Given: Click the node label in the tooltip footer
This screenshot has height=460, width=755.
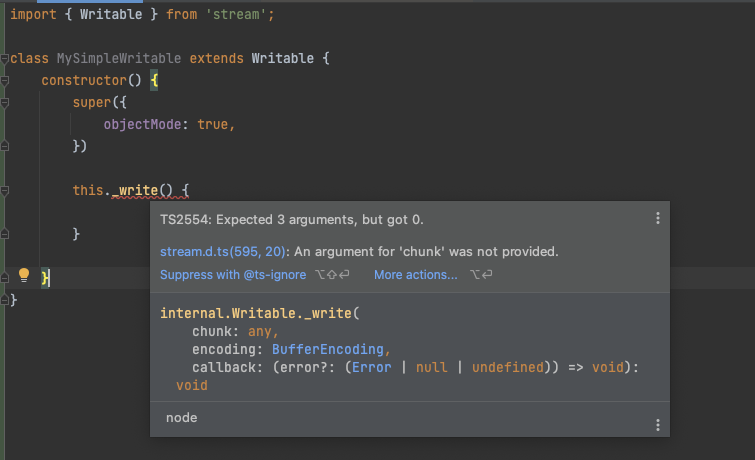Looking at the screenshot, I should pos(181,418).
